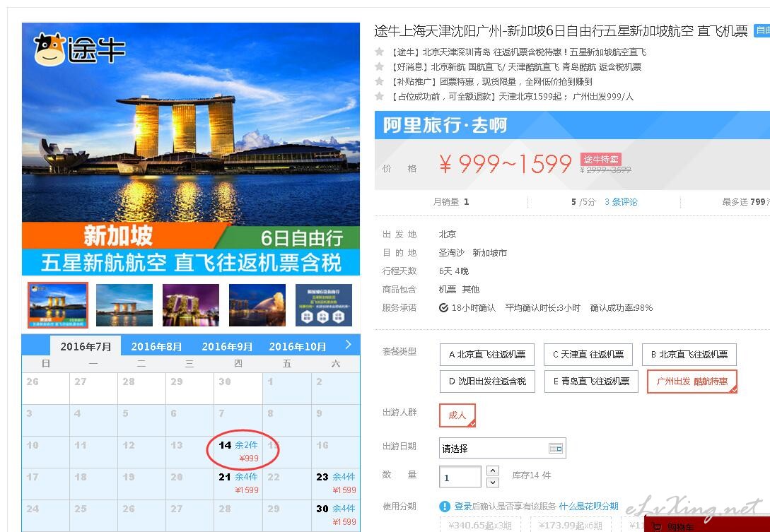Open the 请选择 departure date picker
Viewport: 770px width, 532px height.
pyautogui.click(x=502, y=448)
